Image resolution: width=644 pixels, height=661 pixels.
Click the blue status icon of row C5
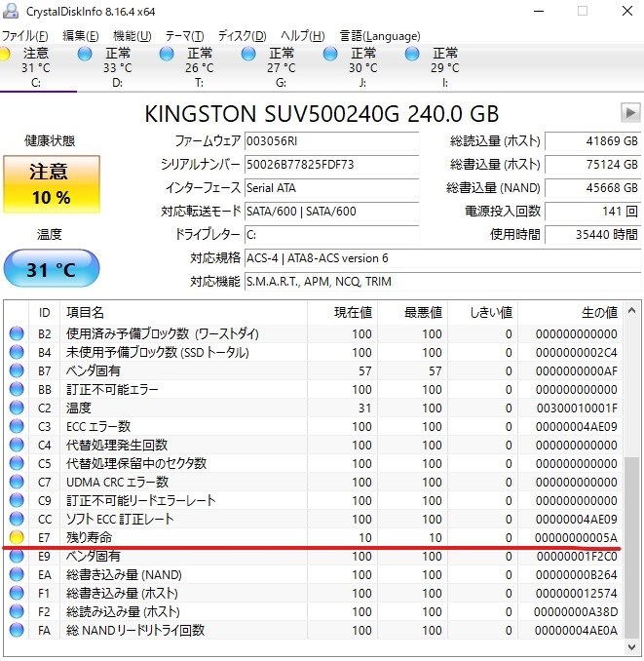pyautogui.click(x=17, y=463)
